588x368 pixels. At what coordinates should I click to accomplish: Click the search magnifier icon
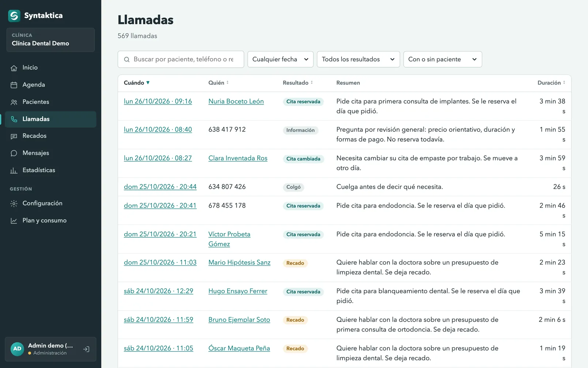127,60
